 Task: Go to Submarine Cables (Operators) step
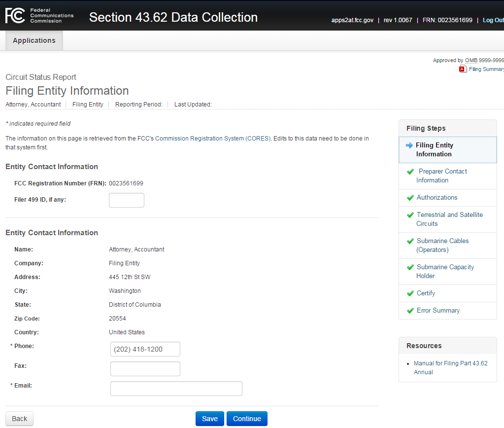442,245
